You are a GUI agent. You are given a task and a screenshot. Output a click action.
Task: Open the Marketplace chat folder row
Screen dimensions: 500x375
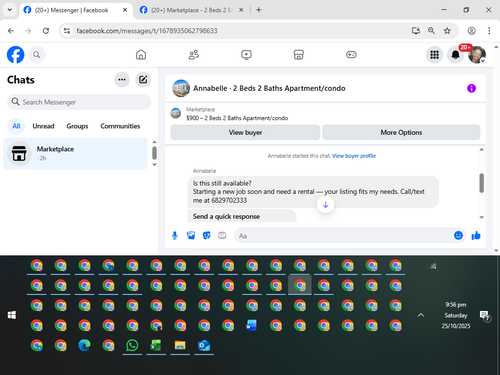tap(75, 153)
